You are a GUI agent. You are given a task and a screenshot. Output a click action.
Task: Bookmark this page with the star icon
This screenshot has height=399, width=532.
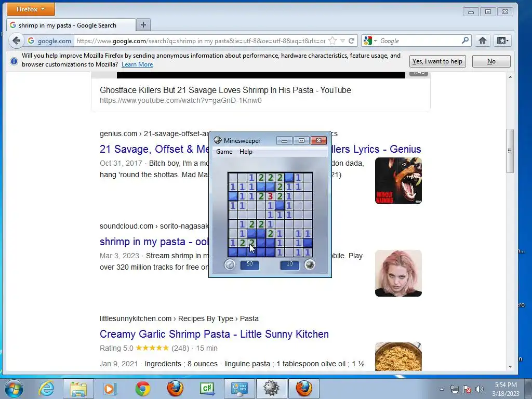(x=332, y=41)
